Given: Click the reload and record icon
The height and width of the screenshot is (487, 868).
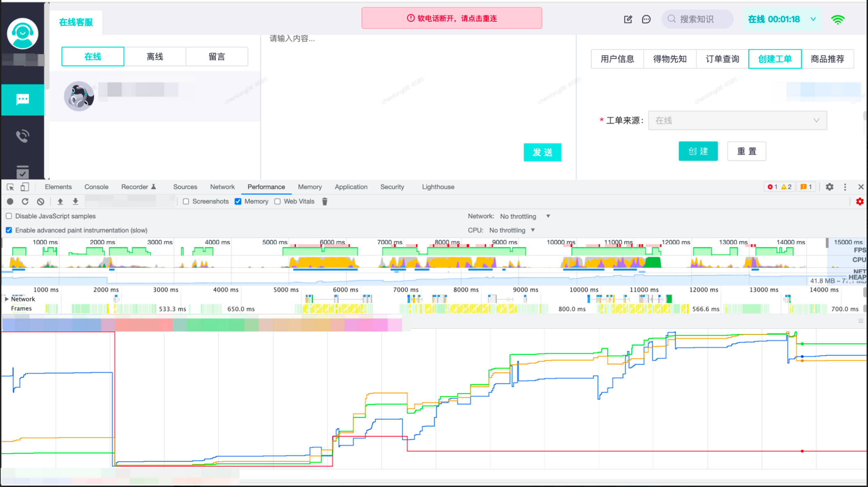Looking at the screenshot, I should click(x=25, y=202).
